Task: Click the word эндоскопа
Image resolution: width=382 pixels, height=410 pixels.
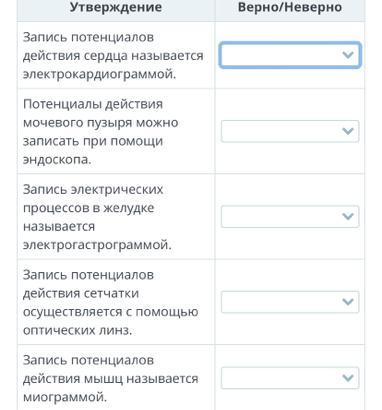Action: (x=57, y=160)
